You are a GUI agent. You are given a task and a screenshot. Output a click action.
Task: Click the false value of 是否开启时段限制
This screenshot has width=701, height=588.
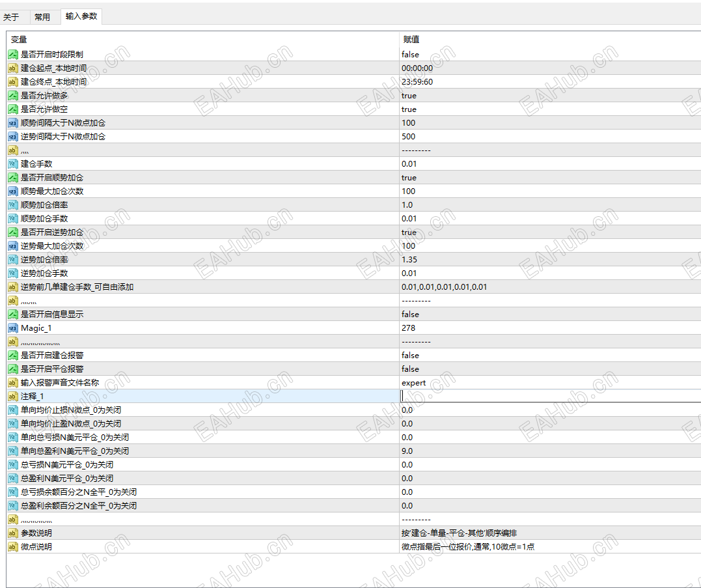pyautogui.click(x=410, y=55)
